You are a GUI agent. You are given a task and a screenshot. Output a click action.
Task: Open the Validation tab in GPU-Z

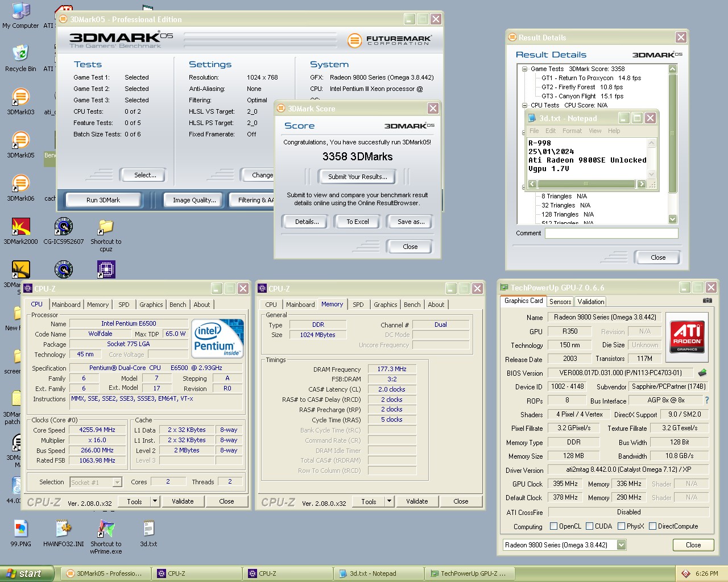click(x=591, y=302)
